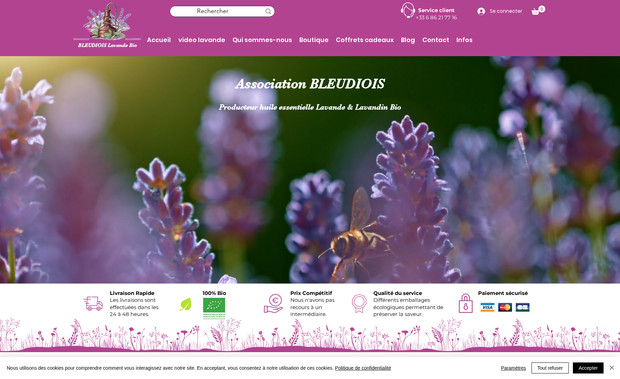Click the user account avatar icon
The height and width of the screenshot is (379, 620).
[481, 11]
